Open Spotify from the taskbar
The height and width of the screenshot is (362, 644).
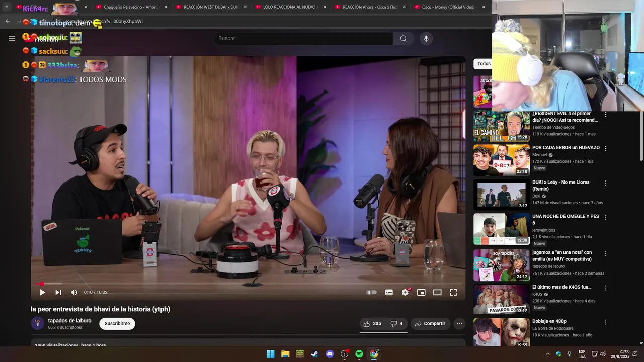click(x=359, y=354)
